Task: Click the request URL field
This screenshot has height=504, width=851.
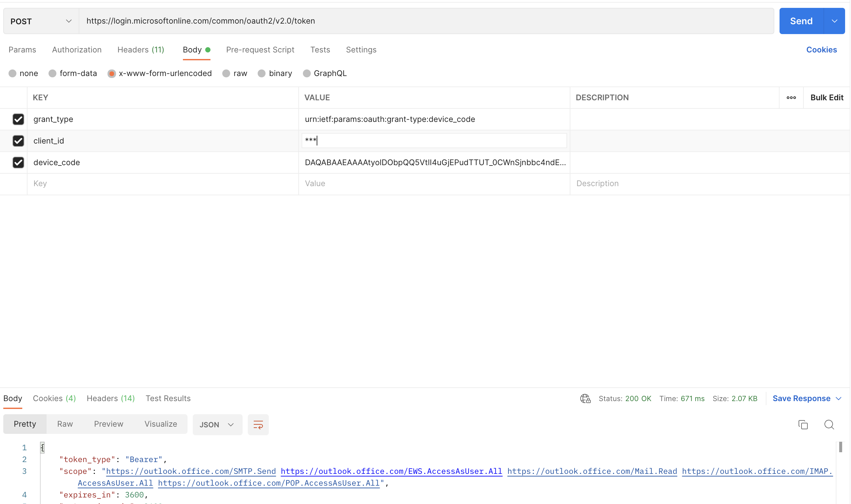Action: pos(427,21)
